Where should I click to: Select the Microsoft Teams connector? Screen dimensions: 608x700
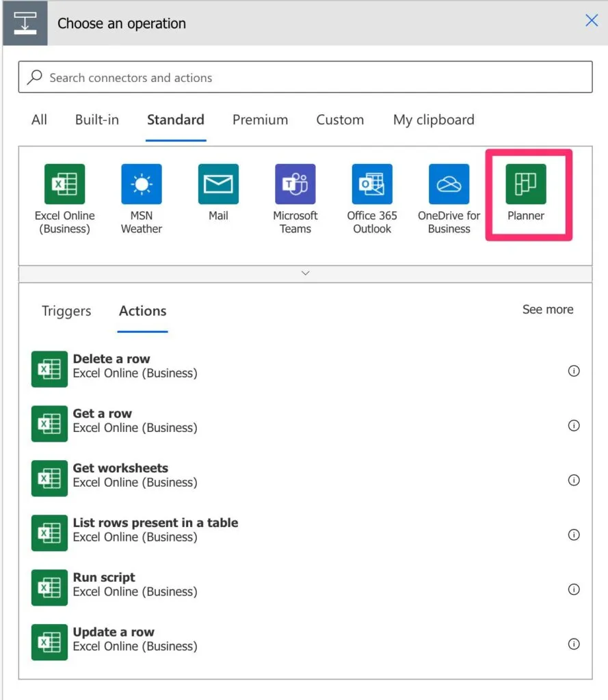[x=295, y=185]
